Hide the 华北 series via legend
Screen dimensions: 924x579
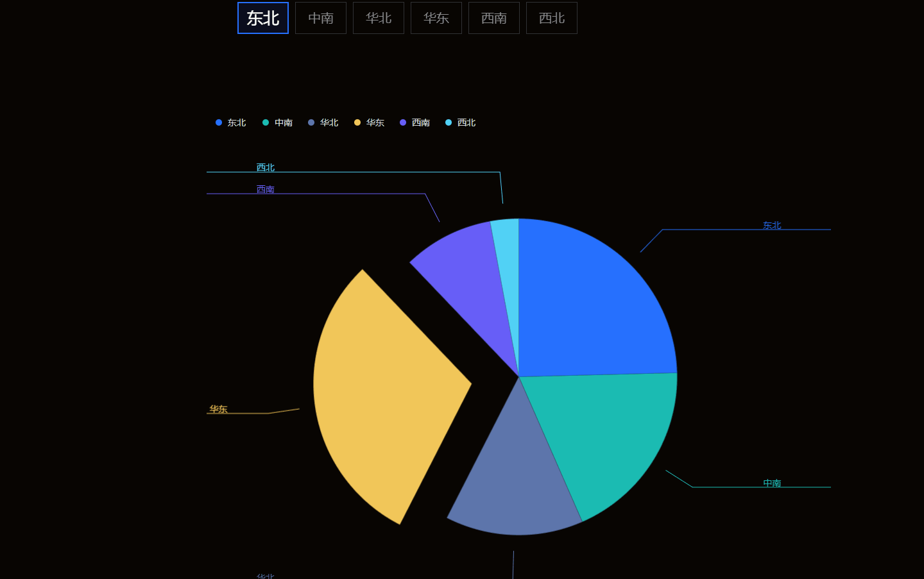tap(323, 122)
